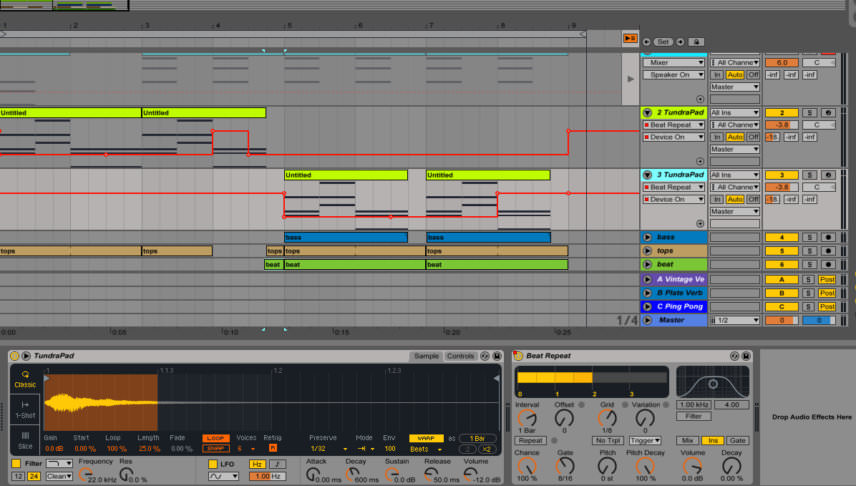Arm the 3 TundraPad track for recording
Image resolution: width=856 pixels, height=486 pixels.
click(828, 175)
